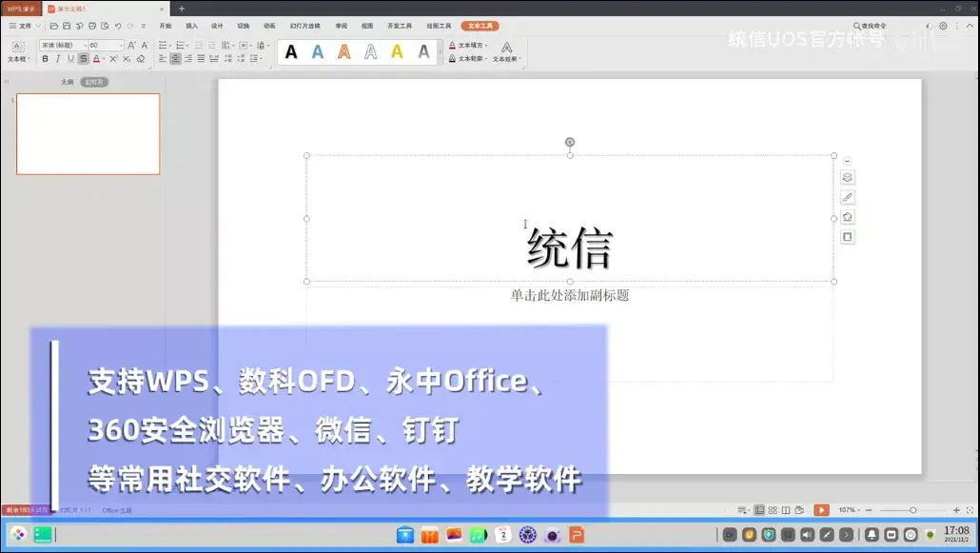
Task: Open the bullet list dropdown
Action: [164, 45]
